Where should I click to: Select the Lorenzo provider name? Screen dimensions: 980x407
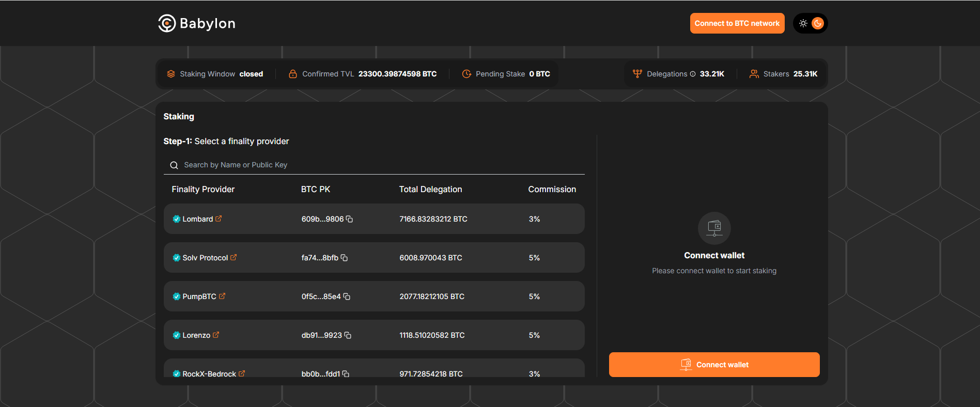pos(196,335)
